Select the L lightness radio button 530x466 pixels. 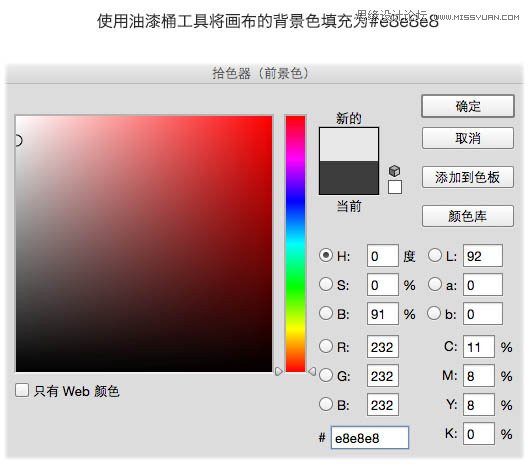tap(435, 255)
